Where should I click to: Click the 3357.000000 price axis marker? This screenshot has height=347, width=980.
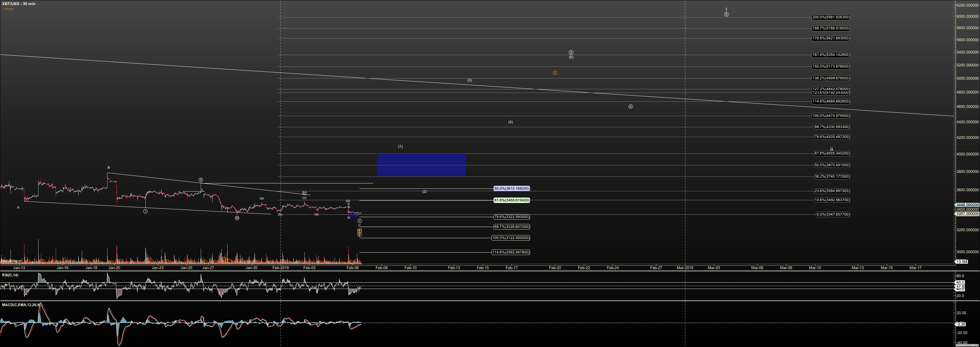pyautogui.click(x=967, y=214)
